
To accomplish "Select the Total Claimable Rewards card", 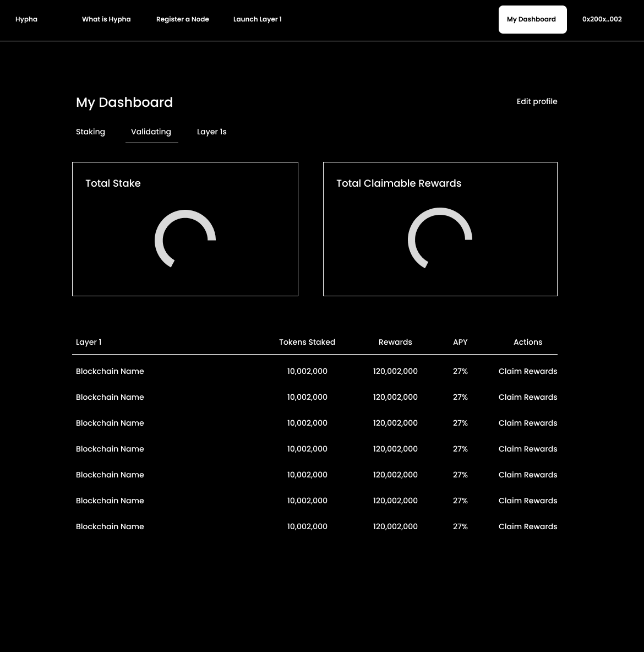I will 440,229.
